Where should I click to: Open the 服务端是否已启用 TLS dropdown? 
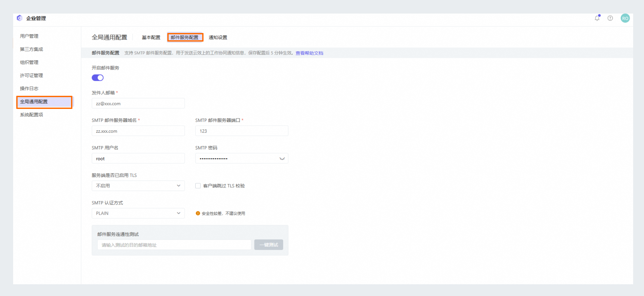click(x=138, y=186)
